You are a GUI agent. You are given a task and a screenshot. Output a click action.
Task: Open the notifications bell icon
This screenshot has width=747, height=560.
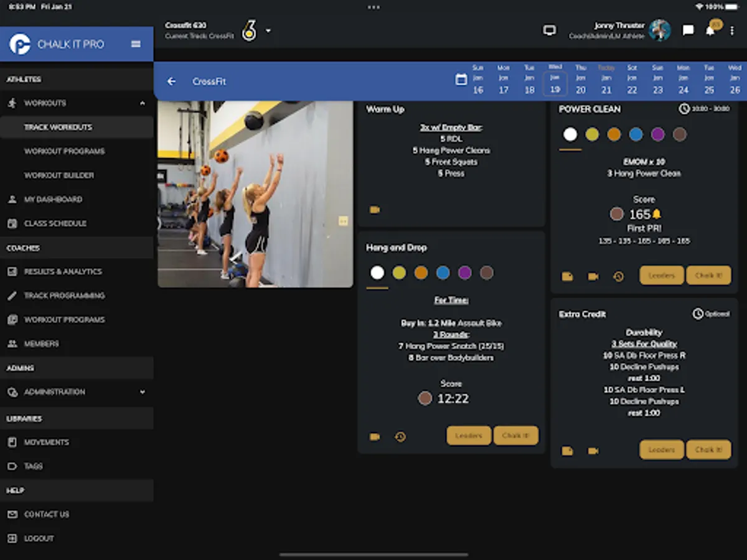710,30
